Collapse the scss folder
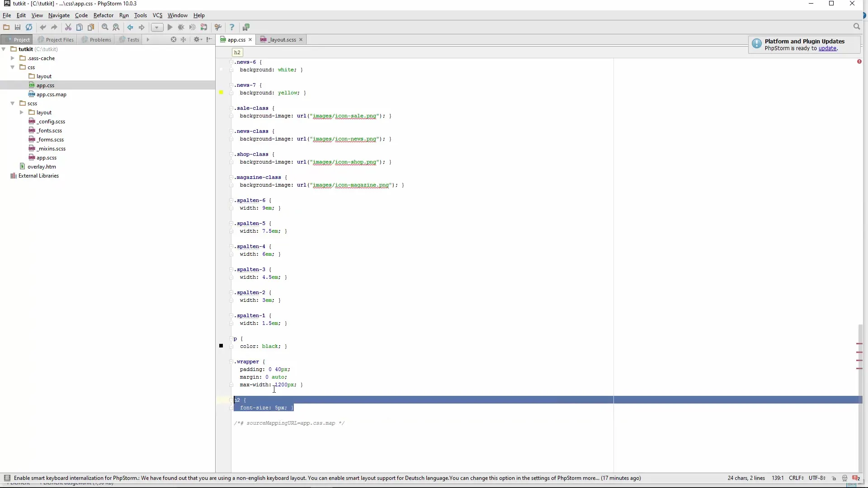Screen dimensions: 868x488 (13, 103)
